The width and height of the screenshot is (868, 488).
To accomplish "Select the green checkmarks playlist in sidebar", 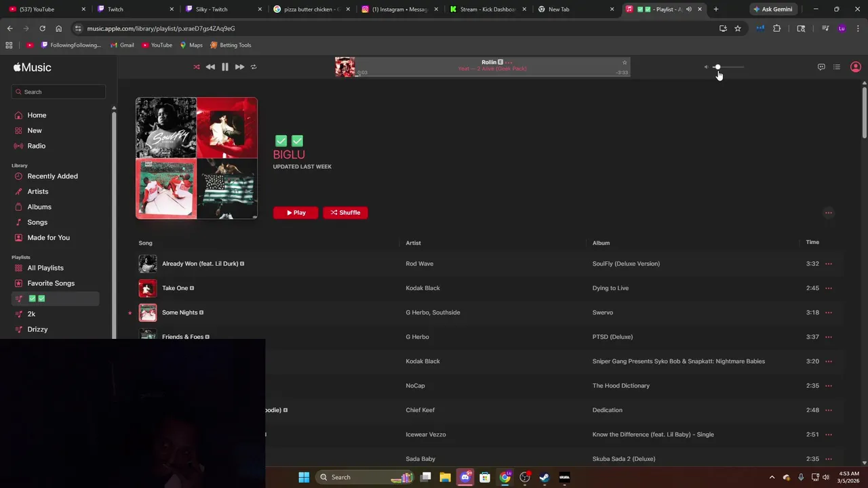I will [56, 299].
